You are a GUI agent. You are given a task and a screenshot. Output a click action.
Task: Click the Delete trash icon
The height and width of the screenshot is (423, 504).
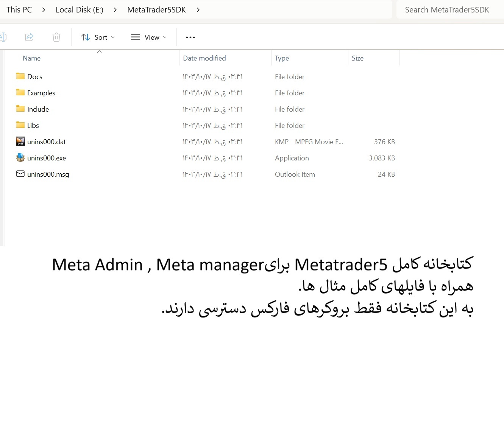[x=56, y=37]
